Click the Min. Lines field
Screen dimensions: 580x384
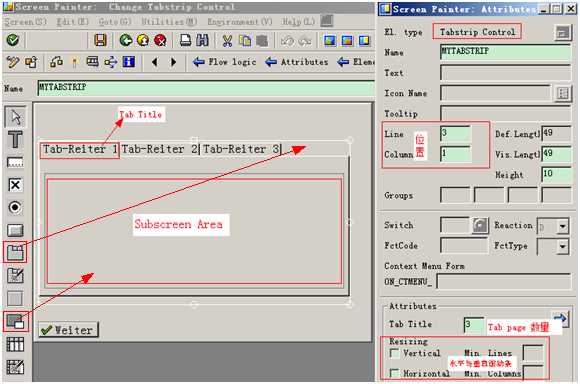point(533,353)
